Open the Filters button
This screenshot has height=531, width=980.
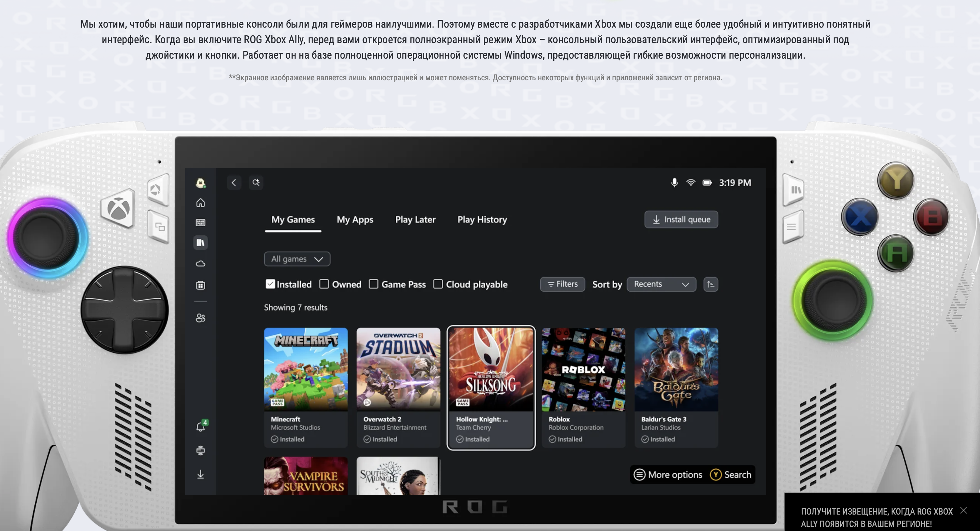tap(562, 284)
